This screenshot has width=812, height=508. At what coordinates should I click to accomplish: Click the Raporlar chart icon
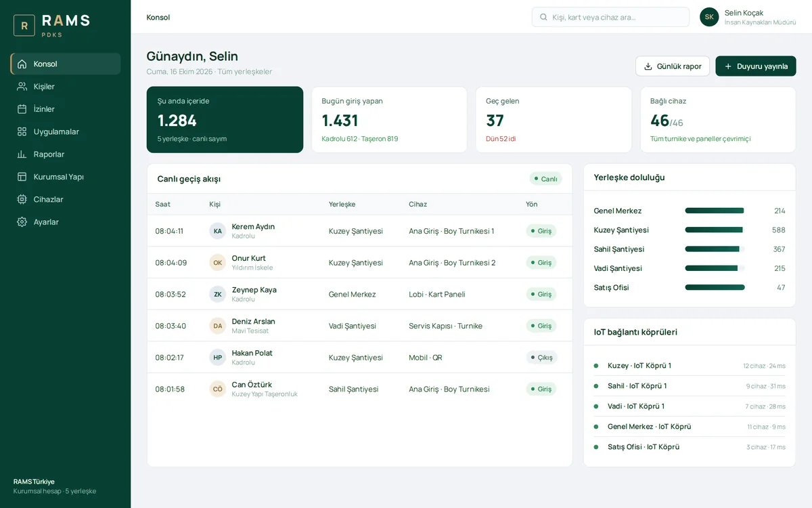[22, 154]
